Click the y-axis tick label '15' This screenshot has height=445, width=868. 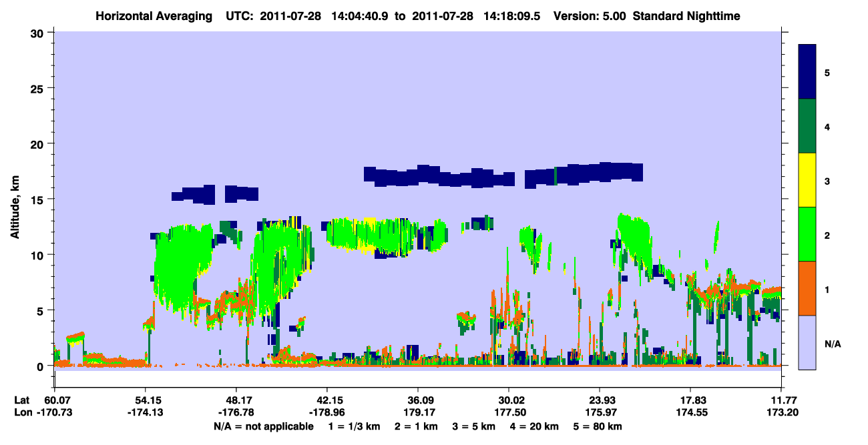[x=39, y=199]
